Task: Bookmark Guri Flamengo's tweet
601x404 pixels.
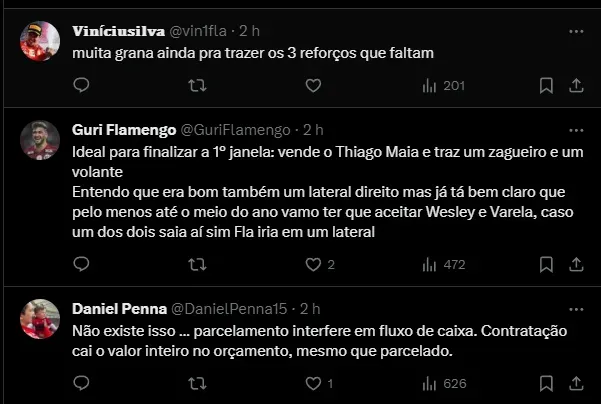Action: point(546,265)
